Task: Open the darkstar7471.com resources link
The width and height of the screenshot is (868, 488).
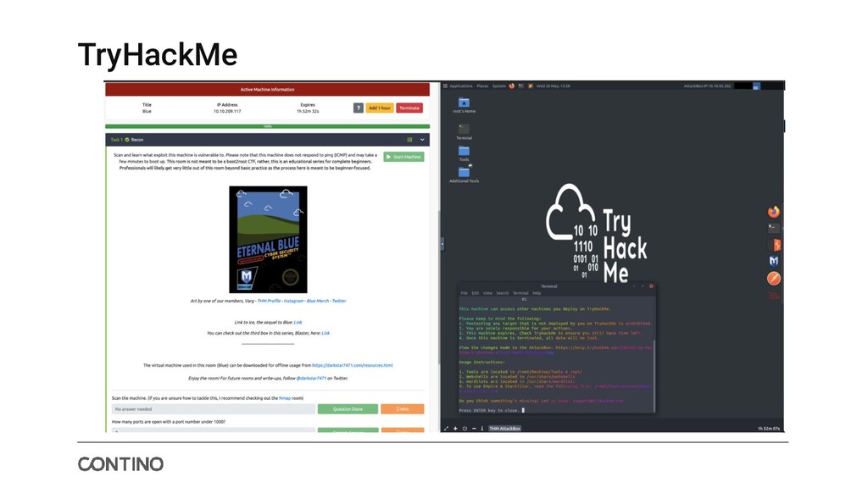Action: click(x=352, y=365)
